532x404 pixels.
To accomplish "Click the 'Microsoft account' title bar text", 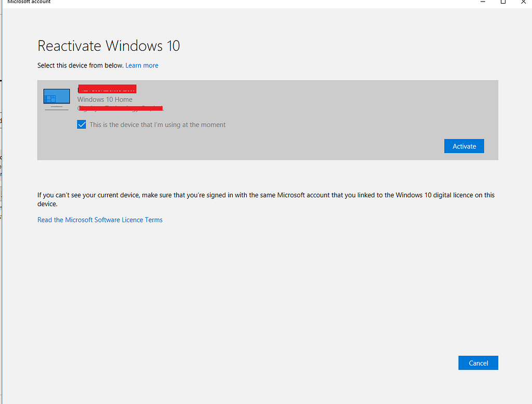I will click(x=29, y=2).
